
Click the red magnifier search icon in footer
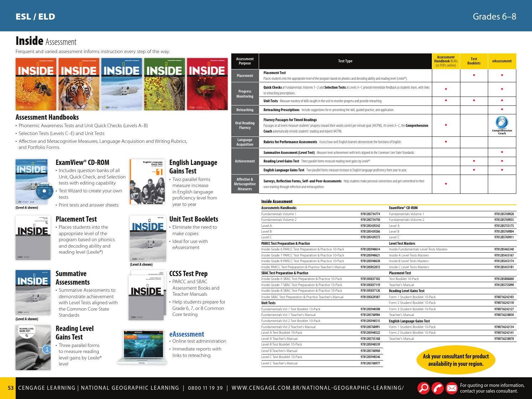[423, 388]
